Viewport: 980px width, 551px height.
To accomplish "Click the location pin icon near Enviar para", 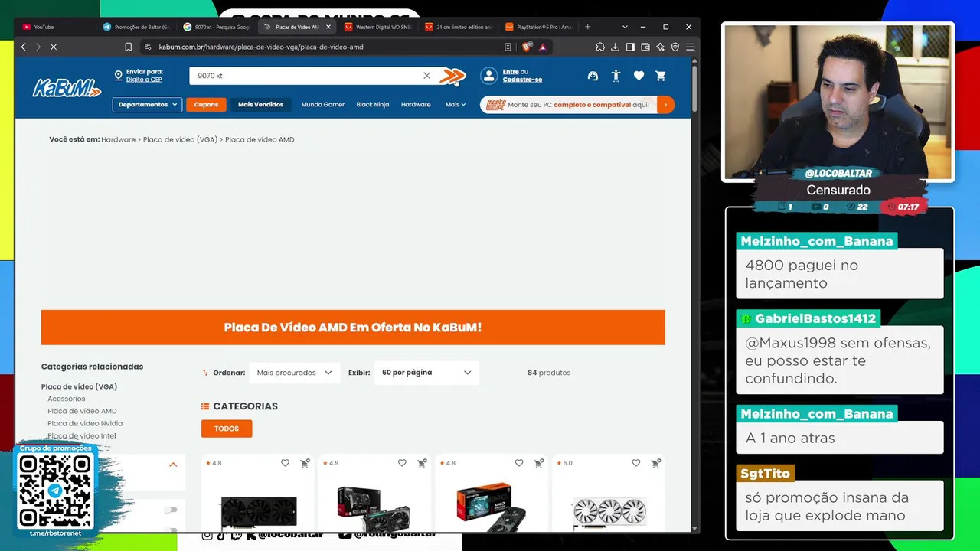I will [119, 76].
